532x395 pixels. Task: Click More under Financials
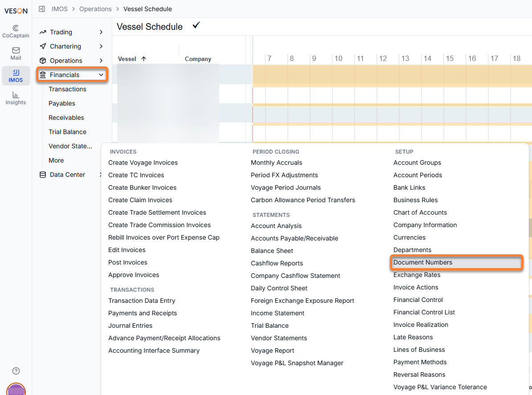[x=56, y=160]
